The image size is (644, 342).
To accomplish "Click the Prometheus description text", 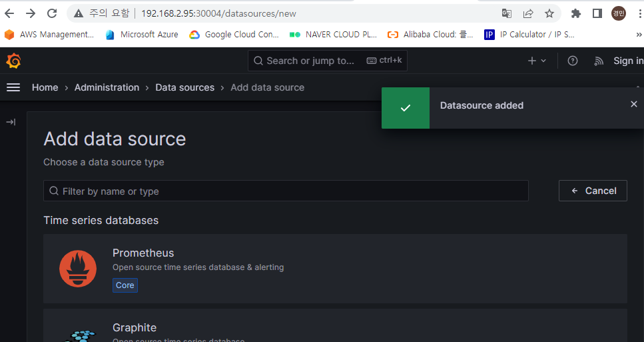I will 198,267.
